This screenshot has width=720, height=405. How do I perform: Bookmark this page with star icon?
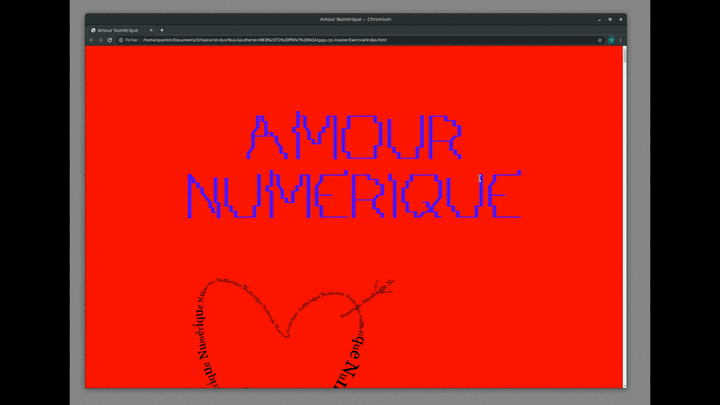[600, 40]
